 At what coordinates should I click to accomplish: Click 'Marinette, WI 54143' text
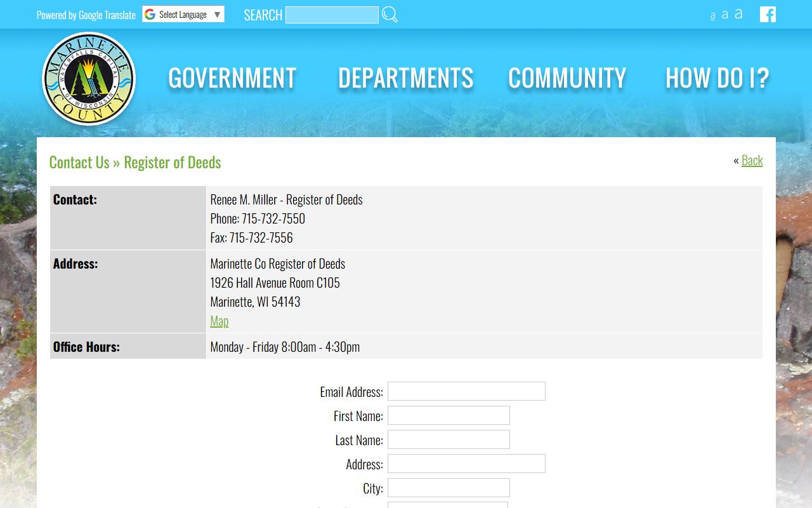256,302
